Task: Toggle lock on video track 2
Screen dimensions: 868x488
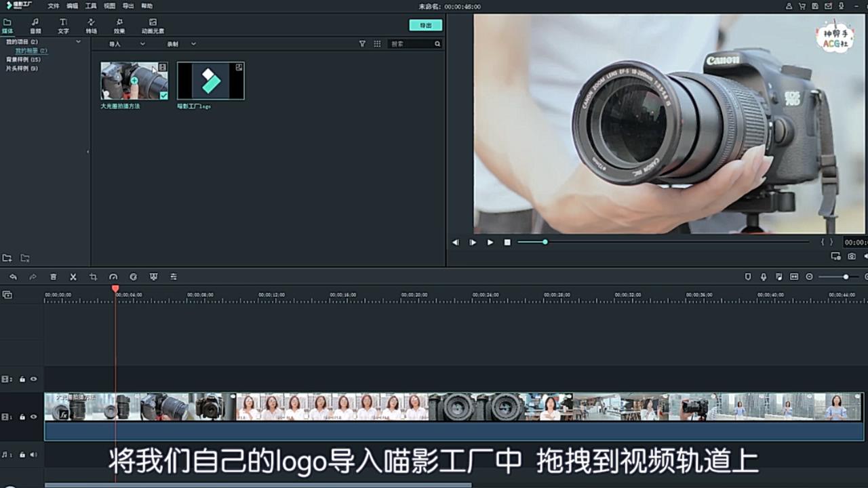Action: [x=22, y=380]
